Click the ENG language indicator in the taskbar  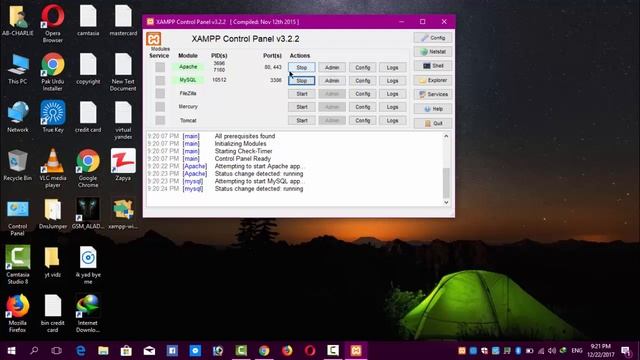click(x=576, y=351)
